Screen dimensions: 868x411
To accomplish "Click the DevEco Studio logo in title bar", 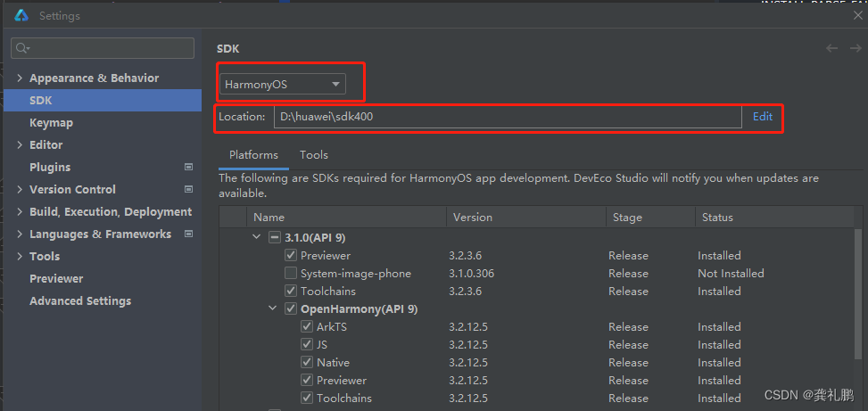I will click(21, 15).
